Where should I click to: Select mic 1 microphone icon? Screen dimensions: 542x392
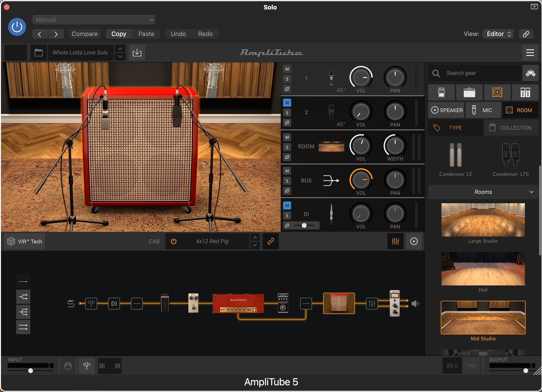pos(331,78)
